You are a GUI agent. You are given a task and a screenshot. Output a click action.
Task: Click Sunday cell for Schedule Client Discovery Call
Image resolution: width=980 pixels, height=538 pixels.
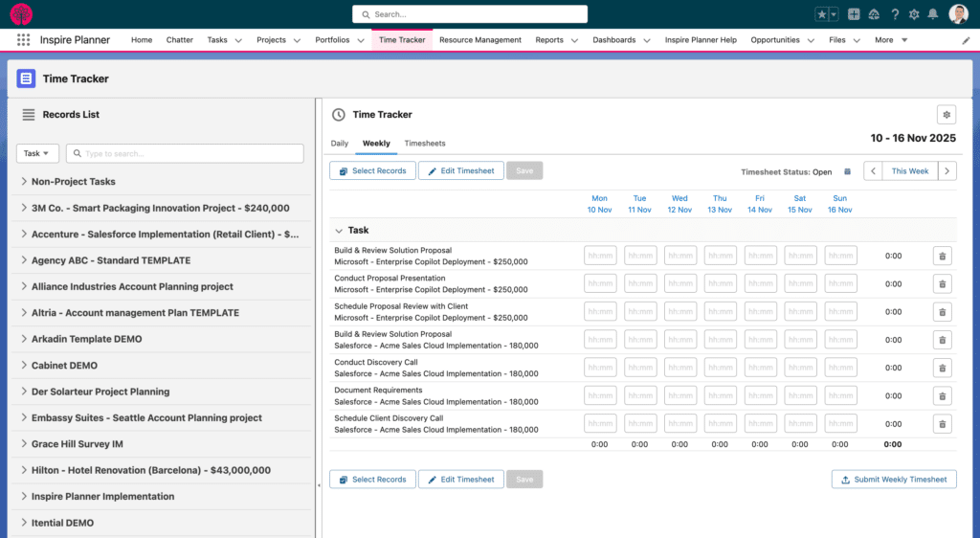click(x=840, y=424)
